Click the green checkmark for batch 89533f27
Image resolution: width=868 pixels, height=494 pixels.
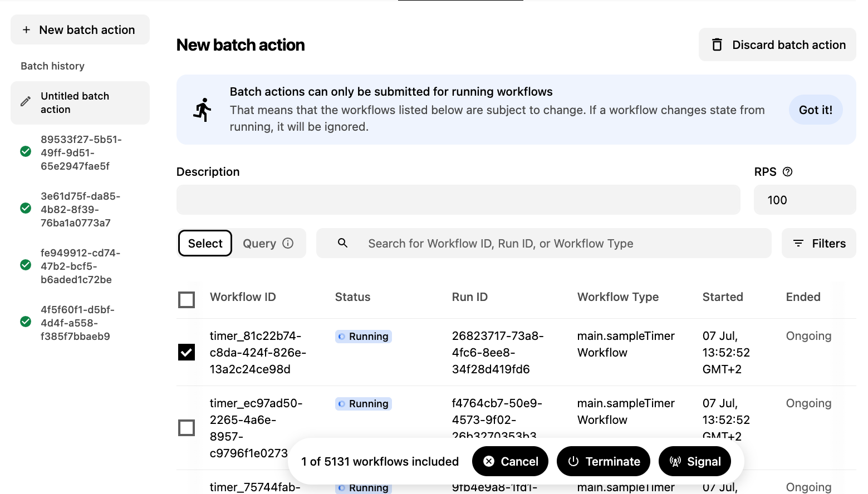point(26,151)
